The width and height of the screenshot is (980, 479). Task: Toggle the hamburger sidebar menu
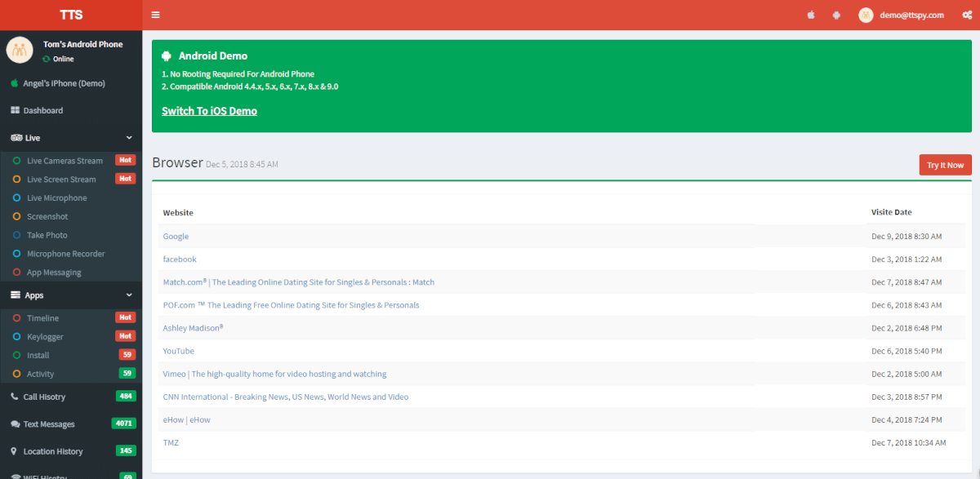click(155, 15)
